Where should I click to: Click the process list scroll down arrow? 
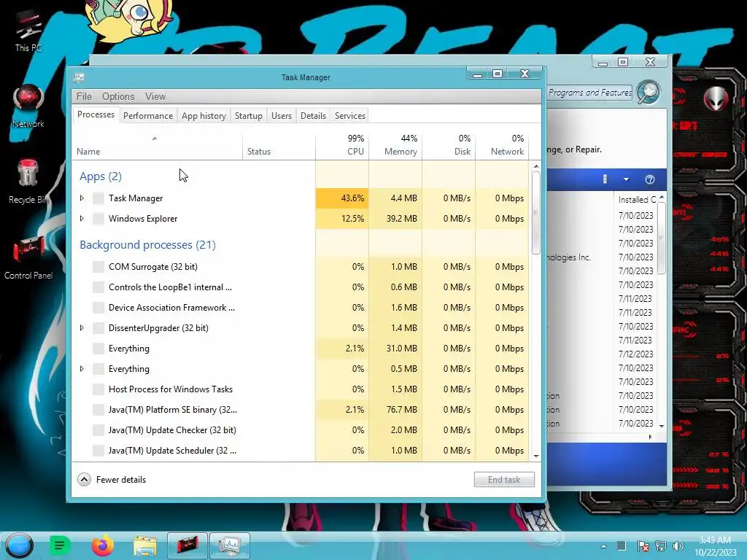pyautogui.click(x=536, y=456)
